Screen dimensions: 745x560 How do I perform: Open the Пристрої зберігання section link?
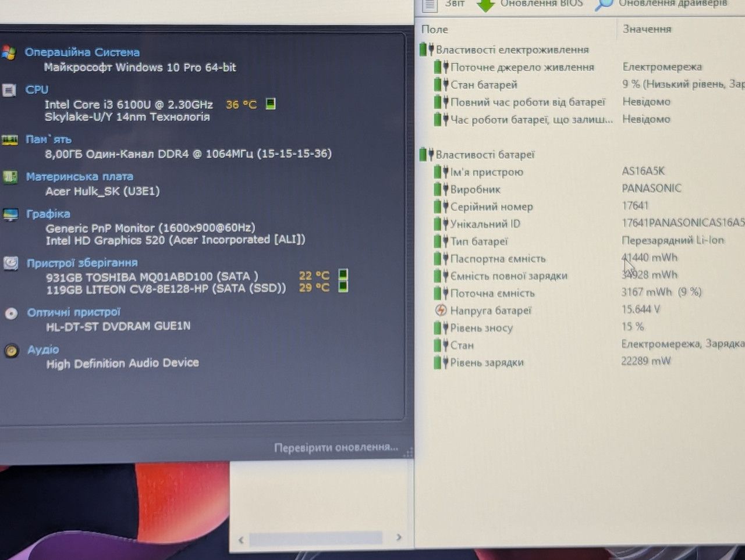[x=82, y=263]
